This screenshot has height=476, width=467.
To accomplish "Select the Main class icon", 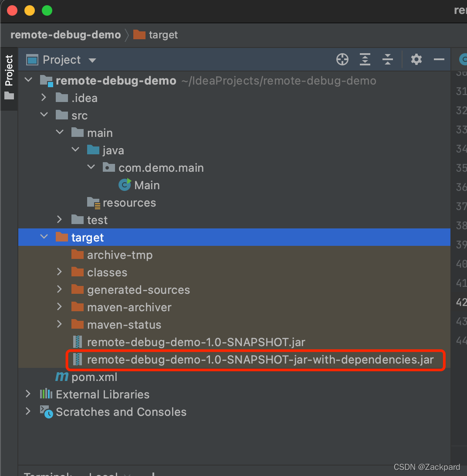I will (125, 185).
